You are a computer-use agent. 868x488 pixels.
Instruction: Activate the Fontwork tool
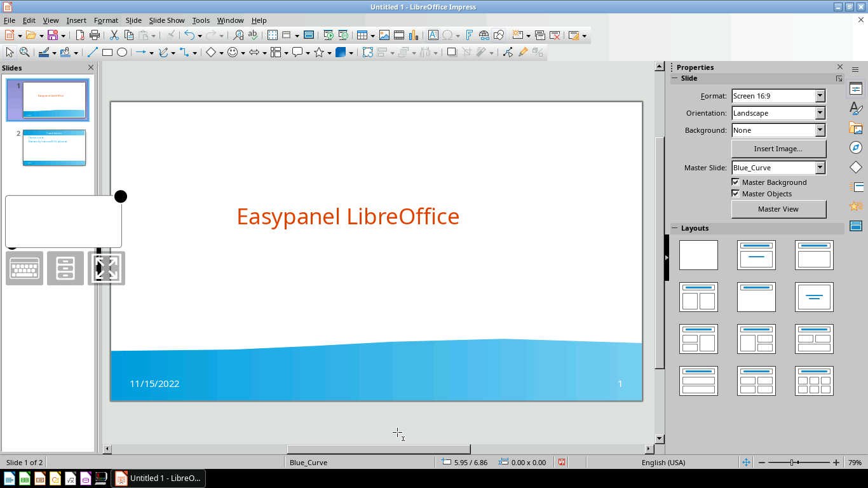tap(468, 35)
